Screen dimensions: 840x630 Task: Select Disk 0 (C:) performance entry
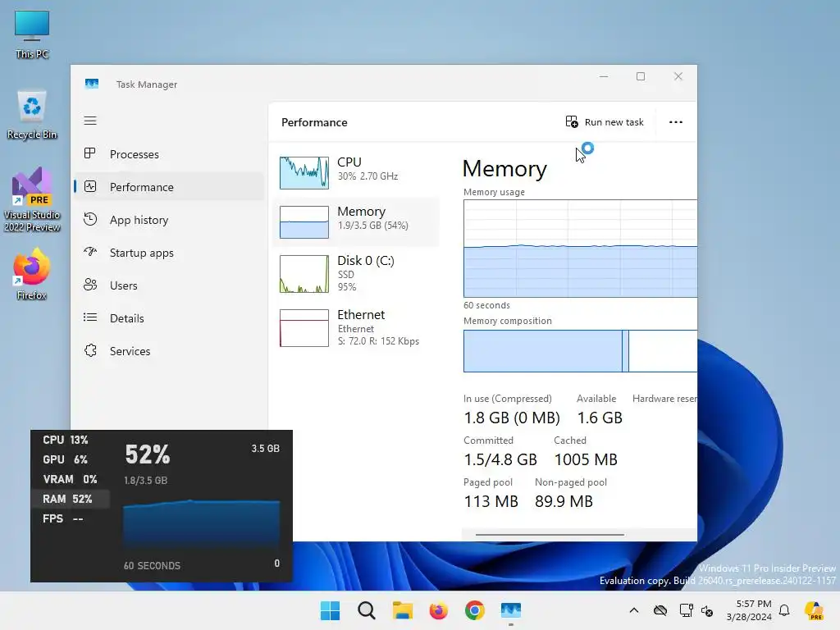pos(356,274)
